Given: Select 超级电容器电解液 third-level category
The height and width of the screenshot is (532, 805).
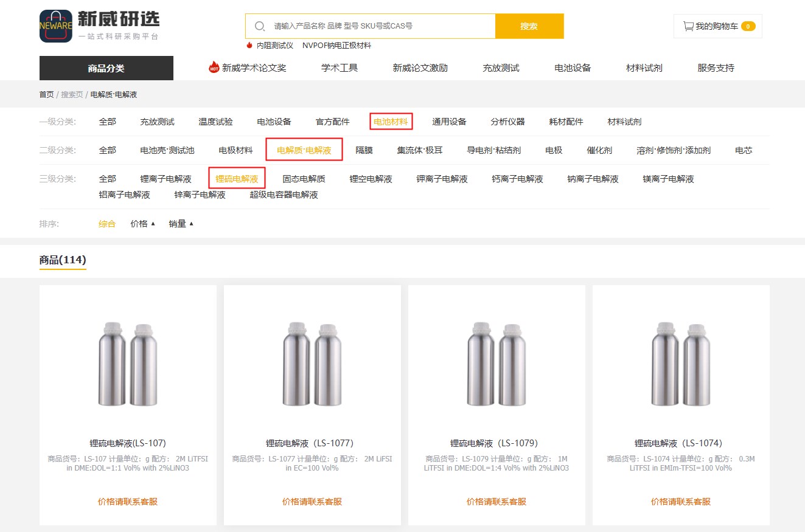Looking at the screenshot, I should pos(284,195).
